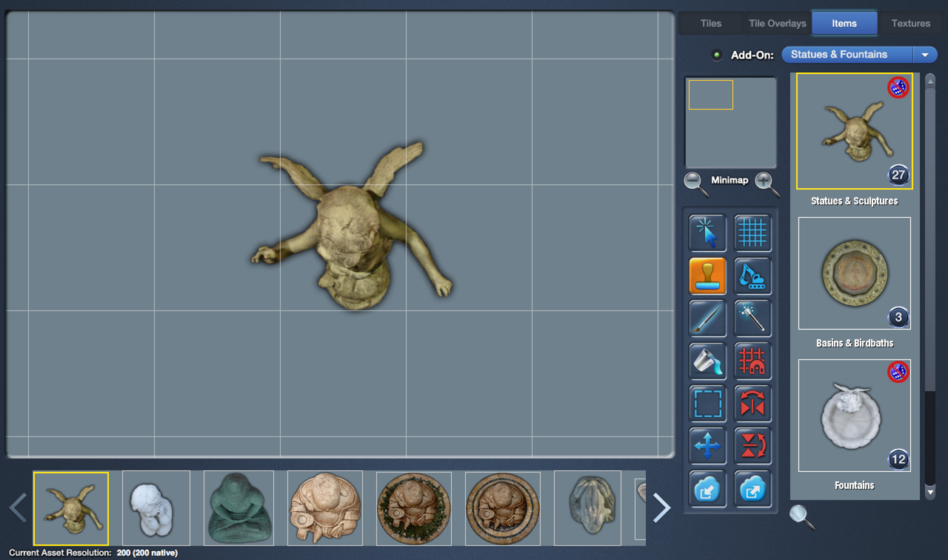The image size is (948, 560).
Task: Click the Fountains label
Action: tap(855, 485)
